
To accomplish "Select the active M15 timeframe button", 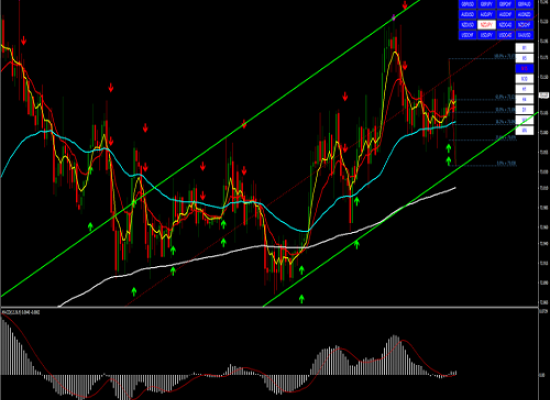I will click(x=524, y=68).
